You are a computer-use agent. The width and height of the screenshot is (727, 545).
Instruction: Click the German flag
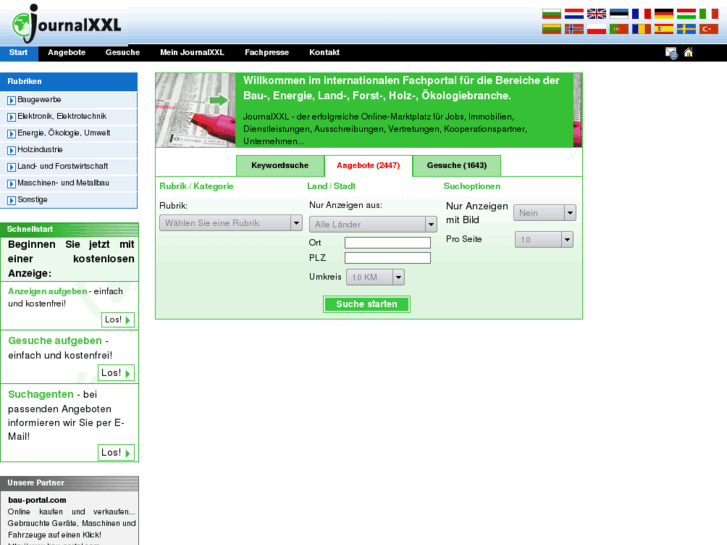coord(663,14)
